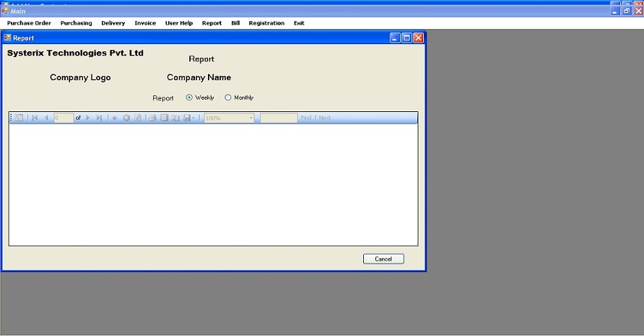Screen dimensions: 644x336
Task: Go to first page of report
Action: coord(35,118)
